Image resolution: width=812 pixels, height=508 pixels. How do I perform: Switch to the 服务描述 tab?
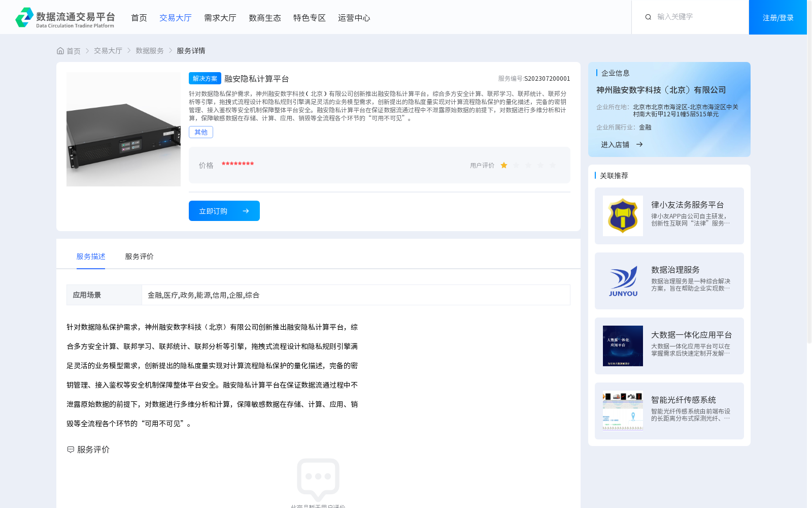[91, 257]
